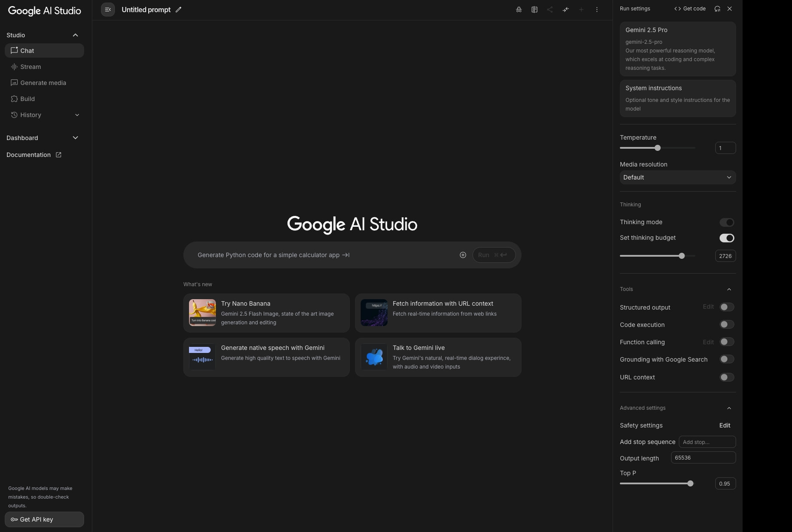Click the prompt text input field
Viewport: 792px width, 532px height.
(x=325, y=255)
